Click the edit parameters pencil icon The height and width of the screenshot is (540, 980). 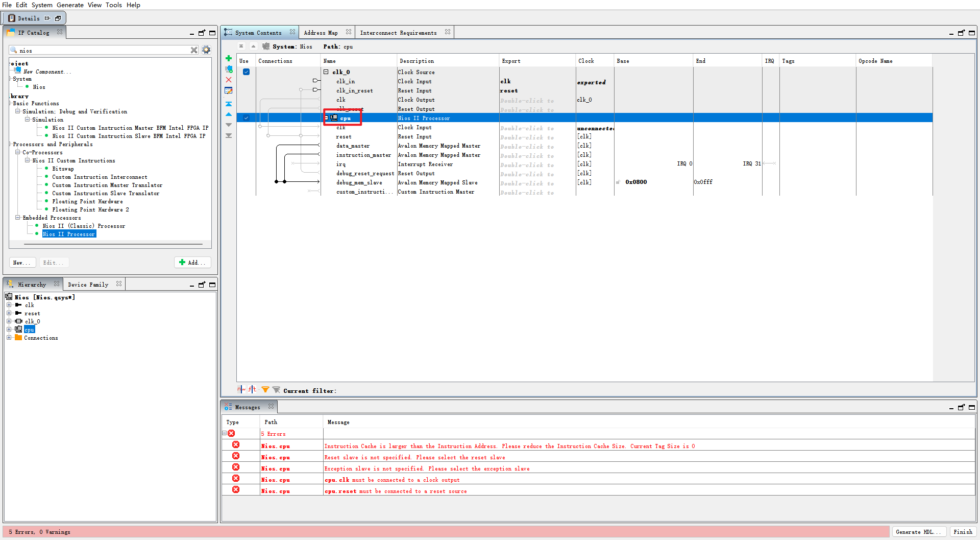pyautogui.click(x=229, y=90)
